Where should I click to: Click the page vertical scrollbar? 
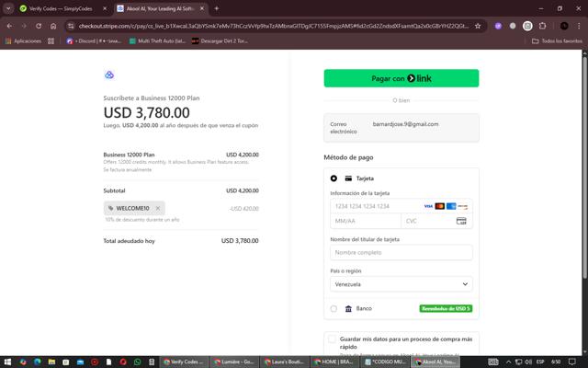tap(584, 166)
